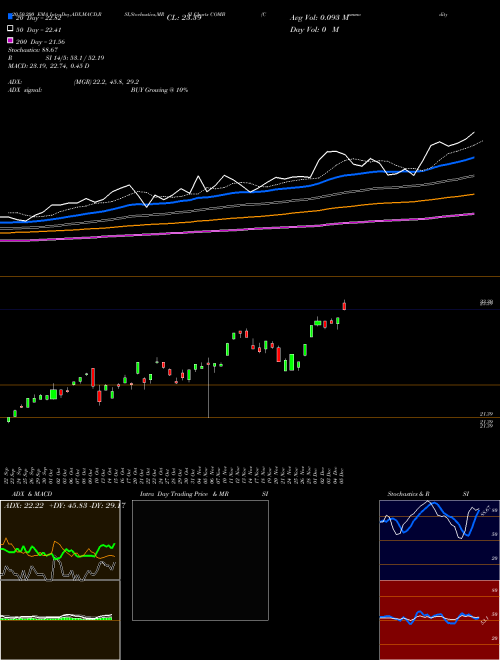This screenshot has width=500, height=660.
Task: Click the 'CL: 23.39' closing price label
Action: 184,18
